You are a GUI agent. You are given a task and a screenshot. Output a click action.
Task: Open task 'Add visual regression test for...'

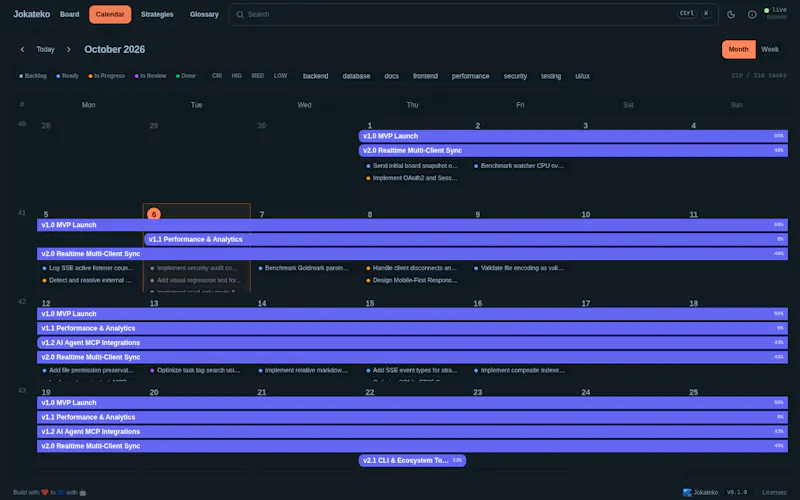pos(196,280)
